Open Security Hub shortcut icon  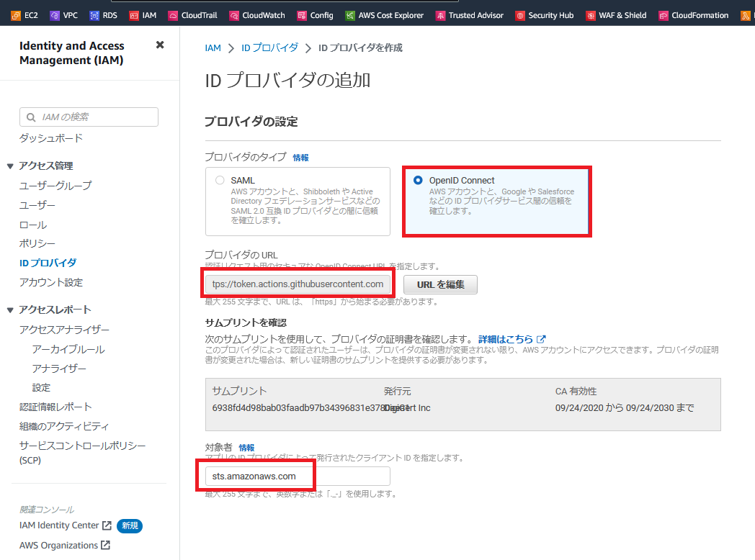tap(520, 15)
